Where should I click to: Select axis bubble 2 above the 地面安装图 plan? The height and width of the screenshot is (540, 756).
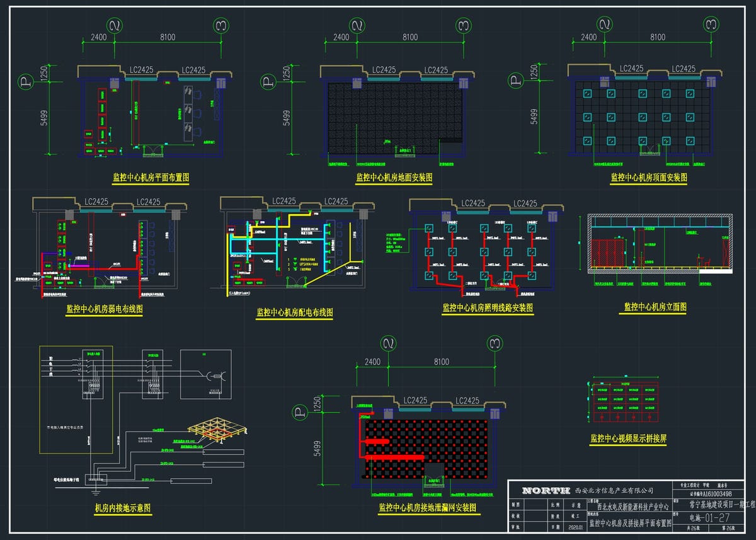tap(357, 26)
